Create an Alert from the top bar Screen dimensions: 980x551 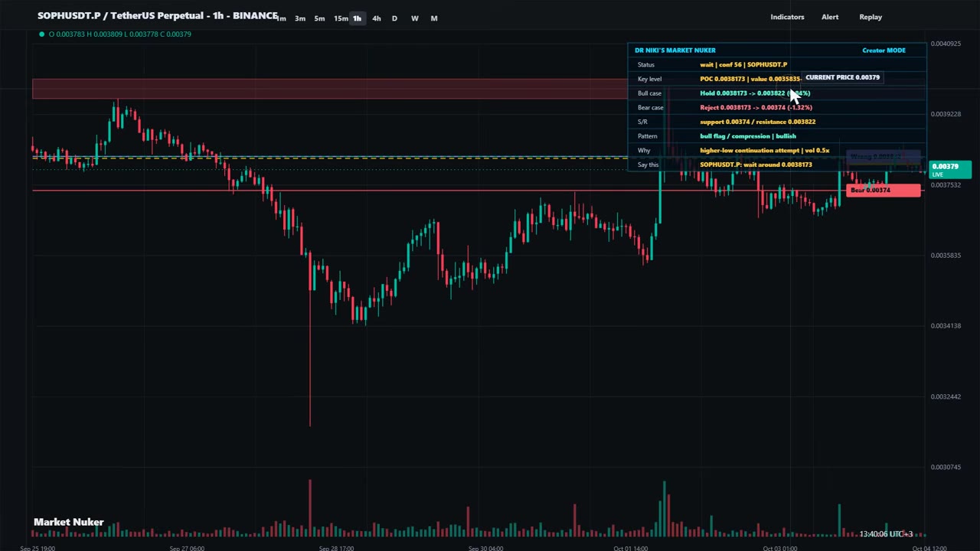(x=830, y=17)
